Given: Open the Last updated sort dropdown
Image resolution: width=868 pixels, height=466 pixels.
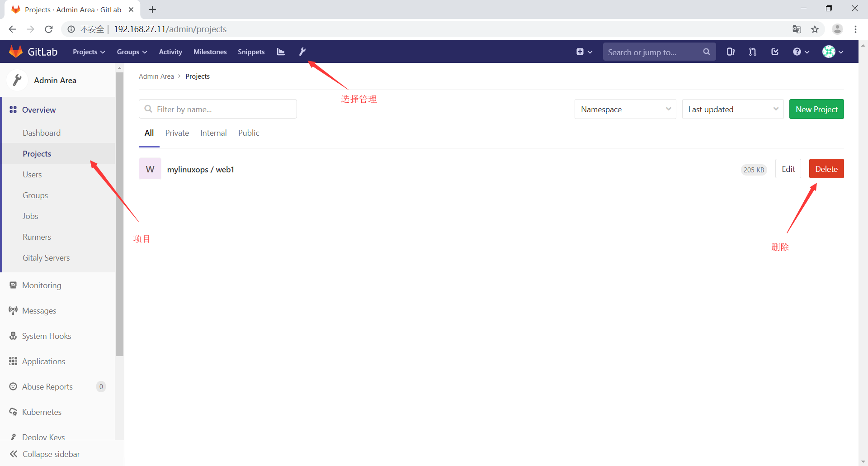Looking at the screenshot, I should click(x=732, y=109).
